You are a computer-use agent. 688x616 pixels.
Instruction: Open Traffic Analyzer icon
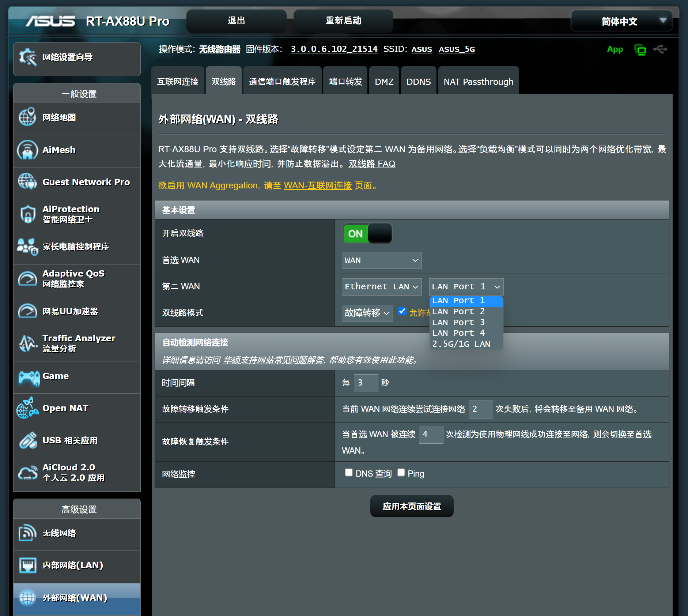[28, 343]
